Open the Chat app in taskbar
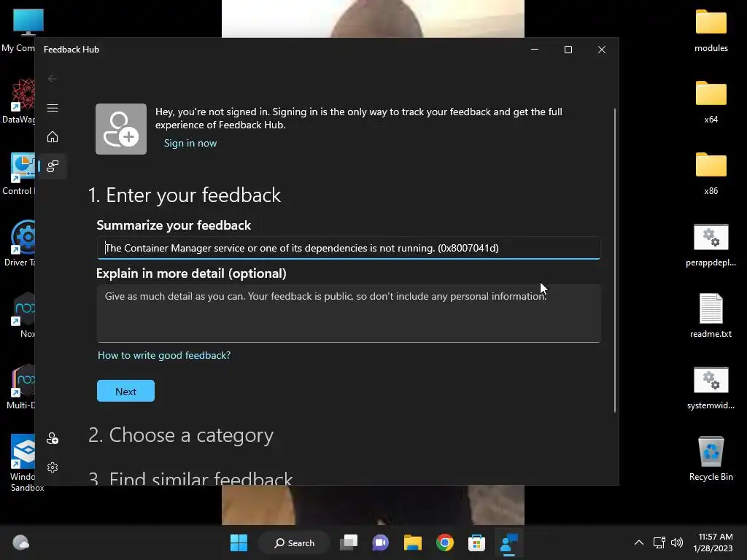The width and height of the screenshot is (747, 560). (x=380, y=542)
